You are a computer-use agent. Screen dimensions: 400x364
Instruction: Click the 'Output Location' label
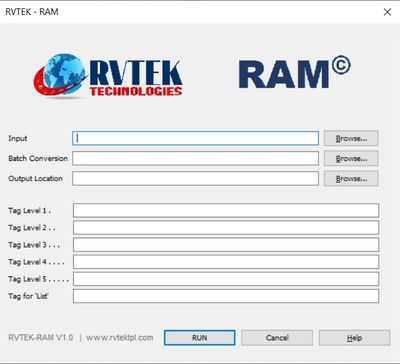pyautogui.click(x=35, y=179)
